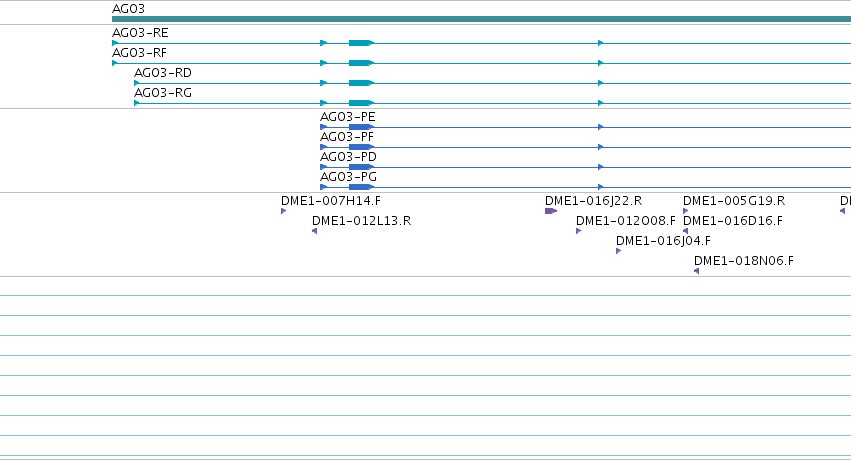Select the AGO3 gene label
851x460 pixels.
coord(128,9)
